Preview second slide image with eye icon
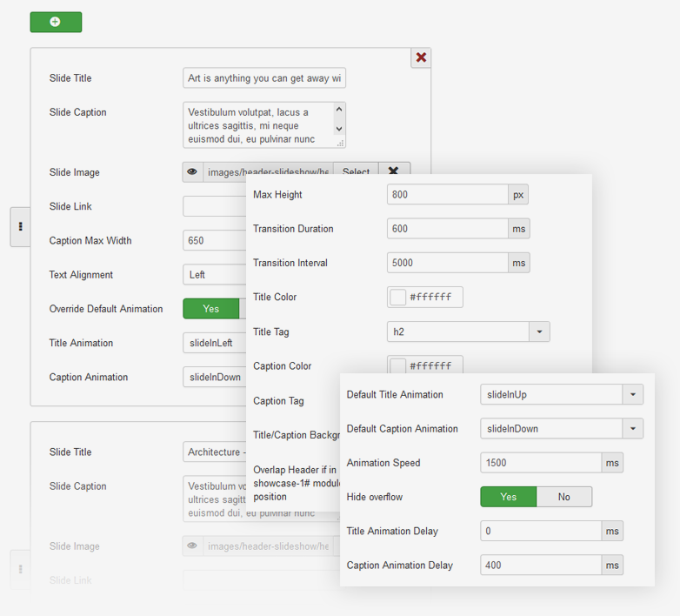 (193, 546)
